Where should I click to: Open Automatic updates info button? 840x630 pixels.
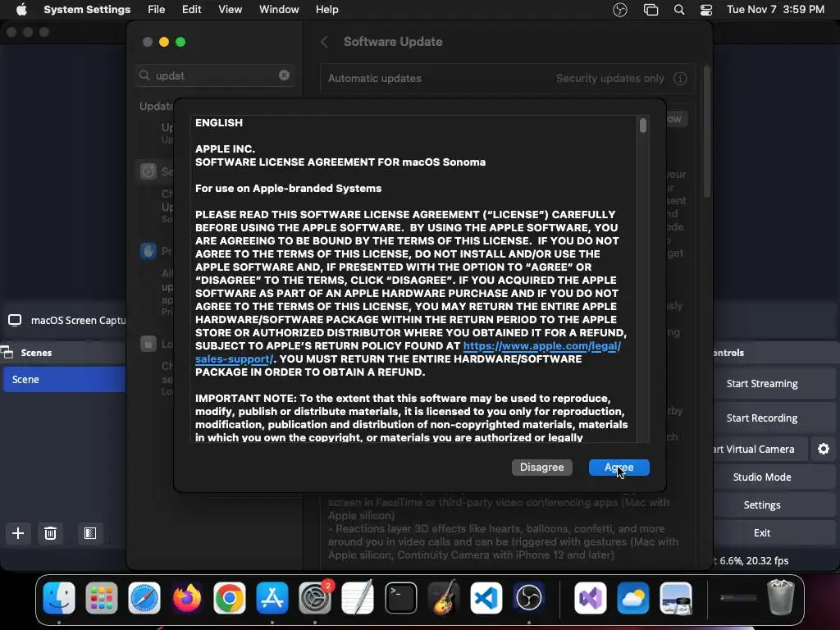click(680, 78)
